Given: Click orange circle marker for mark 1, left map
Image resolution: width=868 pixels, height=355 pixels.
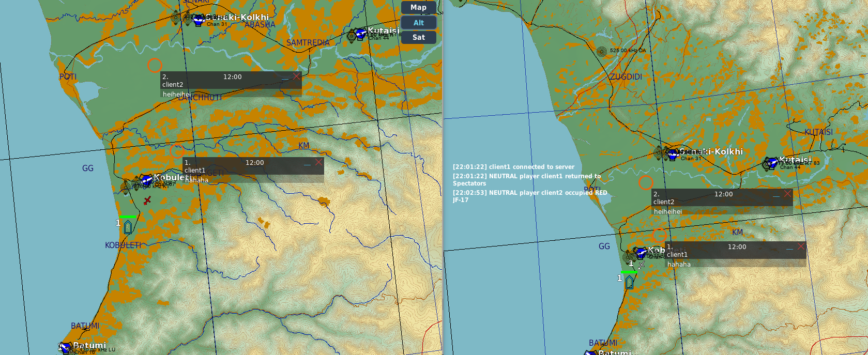Looking at the screenshot, I should coord(177,151).
